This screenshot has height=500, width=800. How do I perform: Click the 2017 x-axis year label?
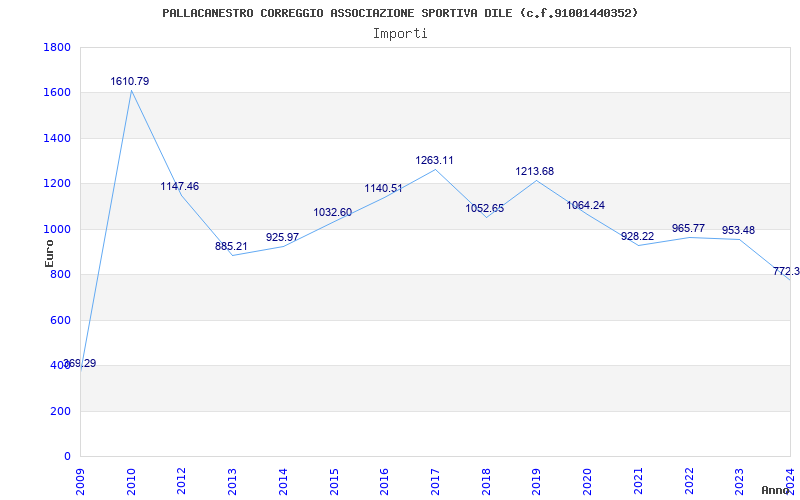[x=435, y=482]
